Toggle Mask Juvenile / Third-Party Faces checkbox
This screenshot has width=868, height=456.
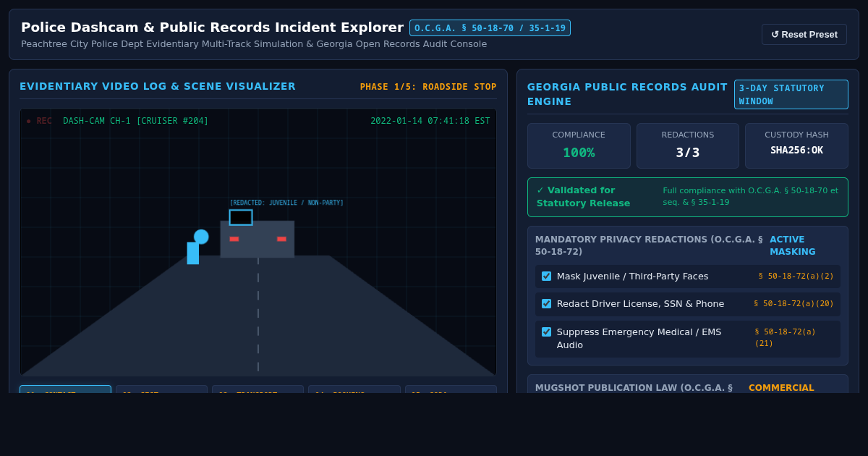pos(546,276)
